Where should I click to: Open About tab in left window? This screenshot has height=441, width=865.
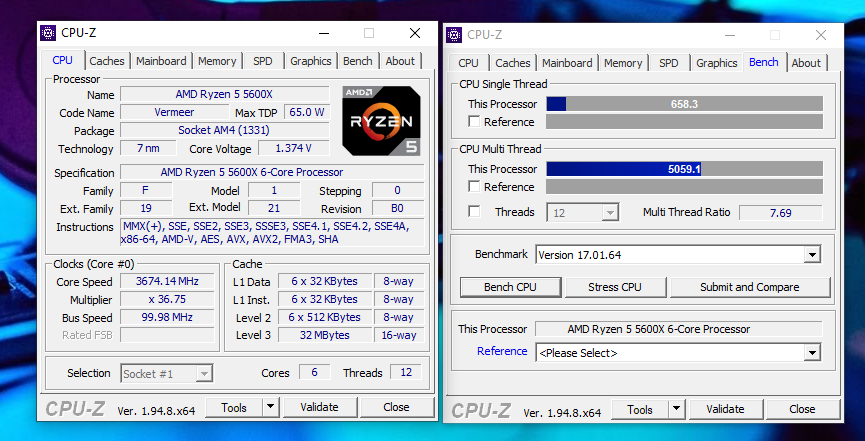400,61
